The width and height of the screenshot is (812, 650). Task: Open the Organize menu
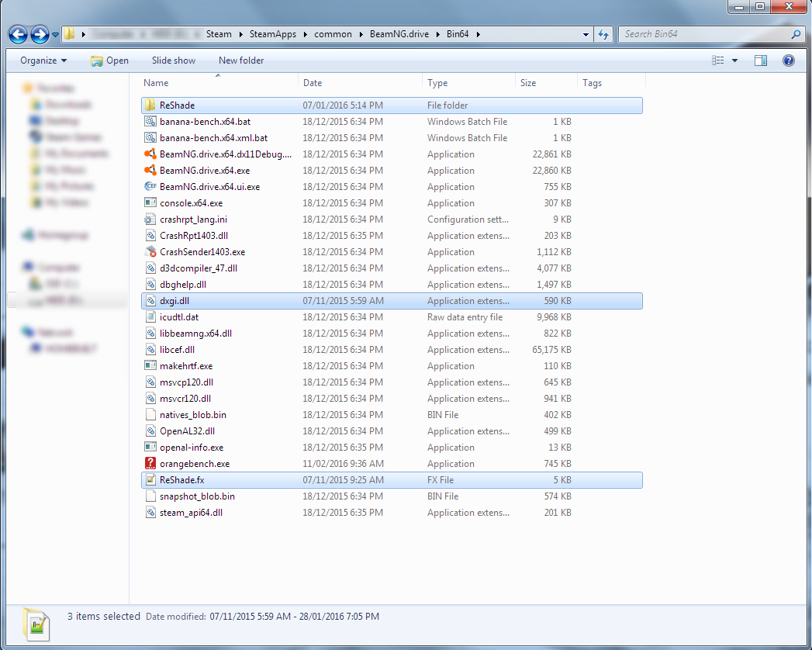coord(43,61)
